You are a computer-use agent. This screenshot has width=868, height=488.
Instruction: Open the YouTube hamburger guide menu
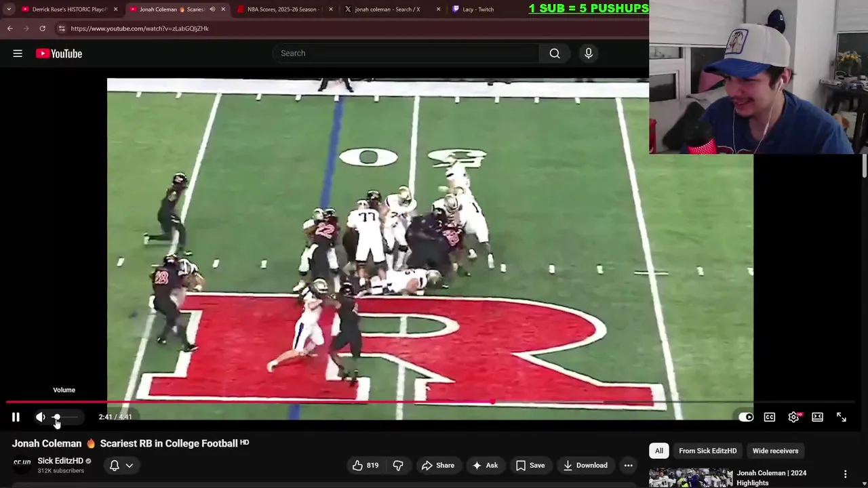coord(18,54)
